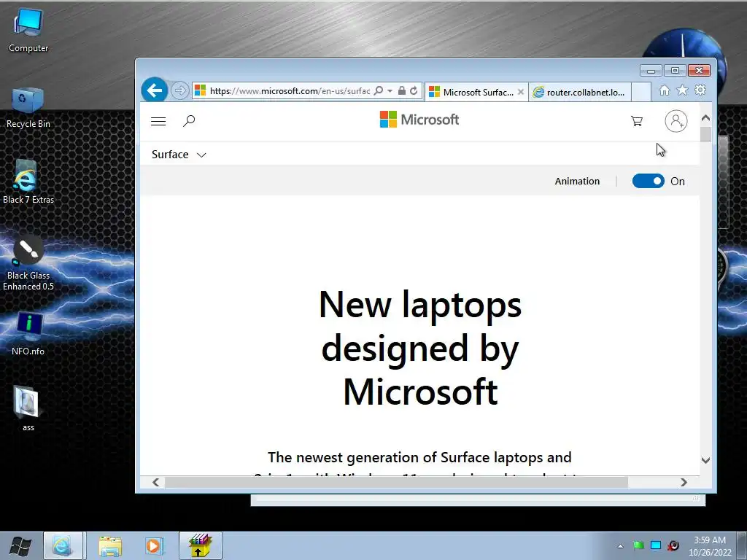The height and width of the screenshot is (560, 747).
Task: Click the WinRAR taskbar button
Action: pyautogui.click(x=200, y=545)
